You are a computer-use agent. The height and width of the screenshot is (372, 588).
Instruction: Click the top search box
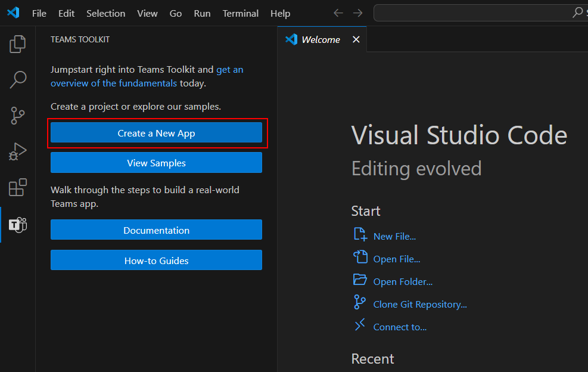pyautogui.click(x=477, y=12)
